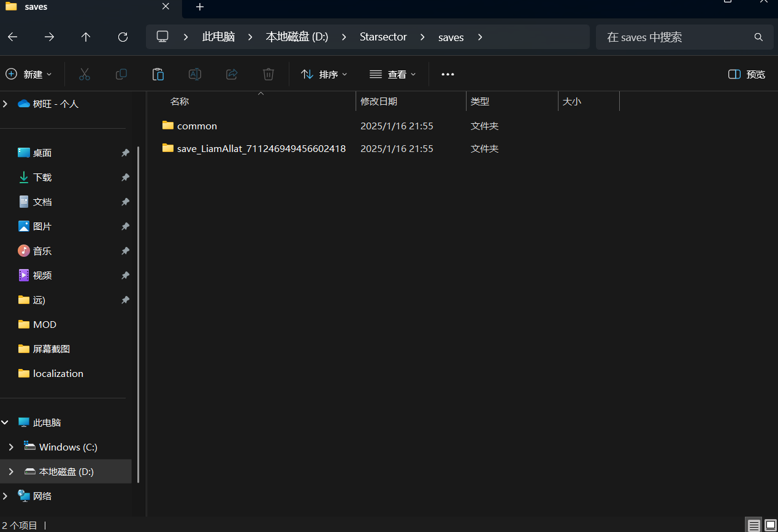Open the 排序 sort dropdown

[x=324, y=74]
